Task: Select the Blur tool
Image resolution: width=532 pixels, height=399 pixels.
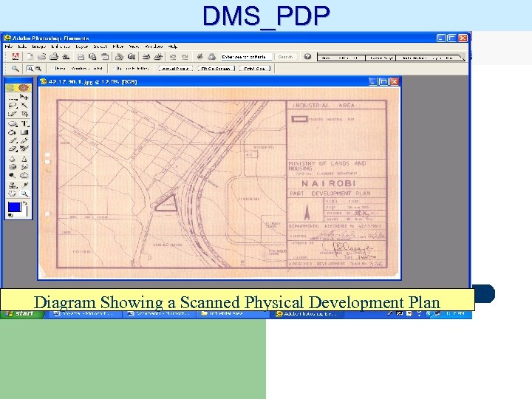Action: [13, 158]
